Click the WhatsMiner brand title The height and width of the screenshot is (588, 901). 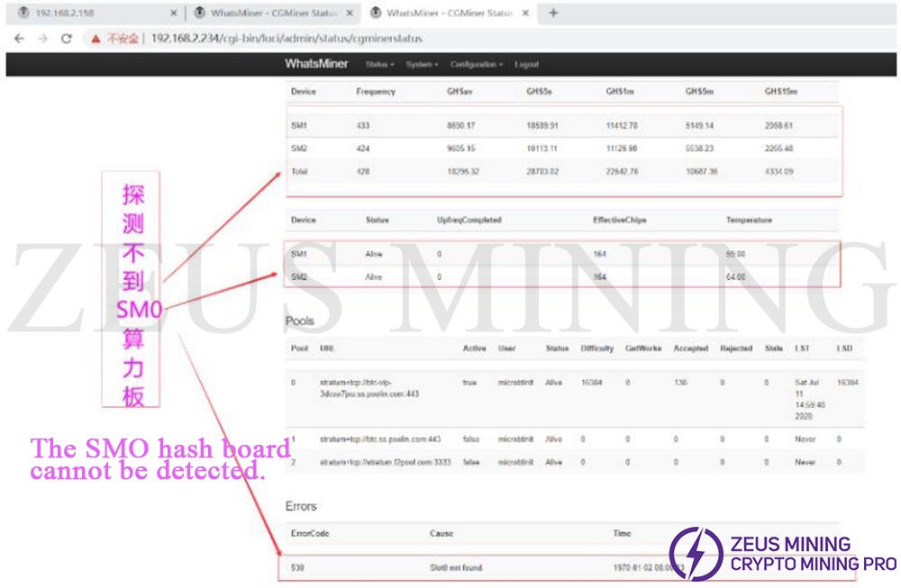pyautogui.click(x=316, y=64)
